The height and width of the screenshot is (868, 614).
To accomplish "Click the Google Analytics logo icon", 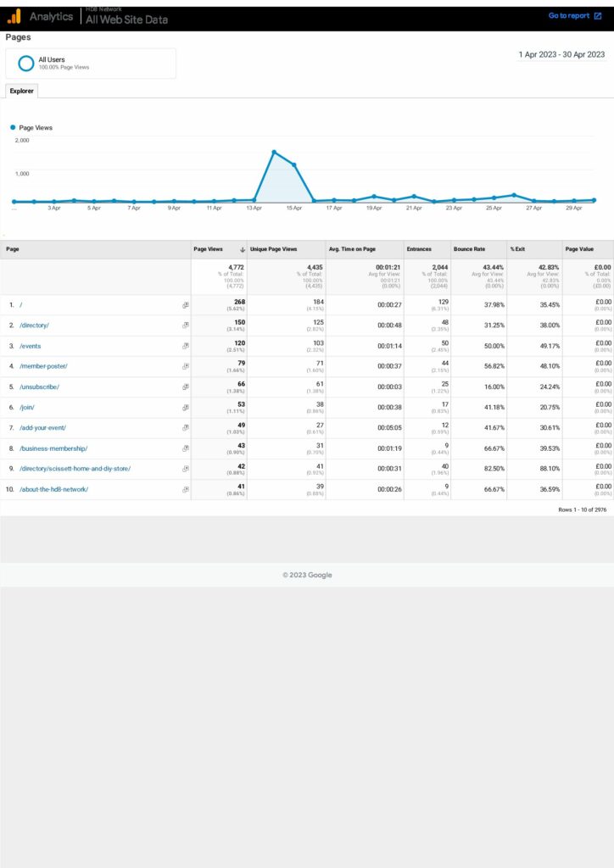I will [x=14, y=16].
